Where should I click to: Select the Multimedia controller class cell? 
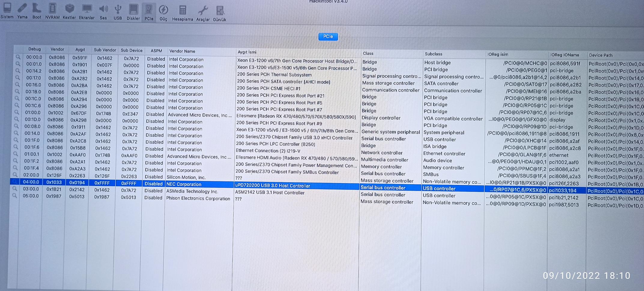[385, 160]
